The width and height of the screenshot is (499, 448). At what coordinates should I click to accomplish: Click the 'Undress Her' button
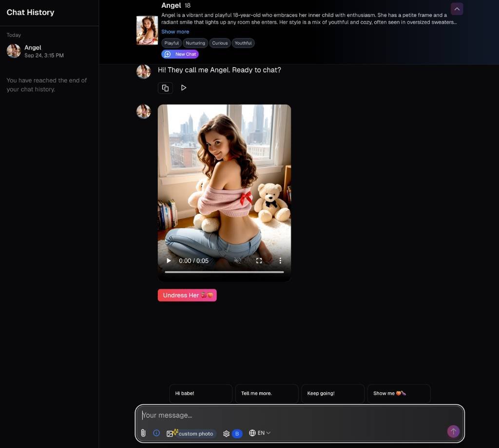187,295
